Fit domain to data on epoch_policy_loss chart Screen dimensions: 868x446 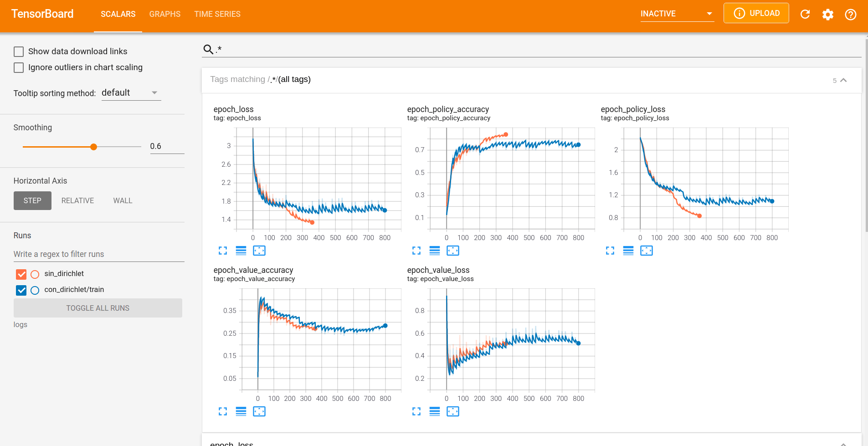(646, 251)
